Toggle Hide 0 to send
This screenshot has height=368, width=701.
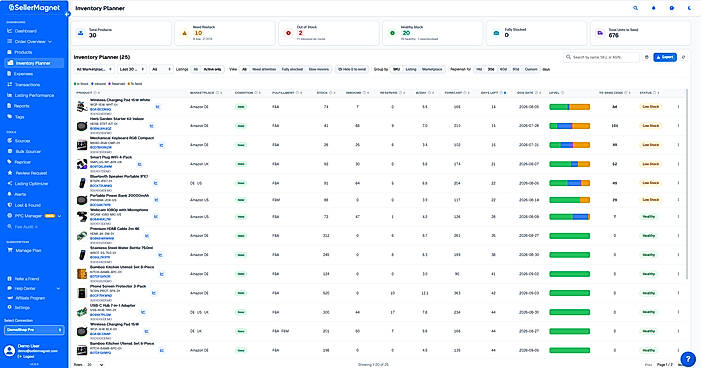pos(352,69)
